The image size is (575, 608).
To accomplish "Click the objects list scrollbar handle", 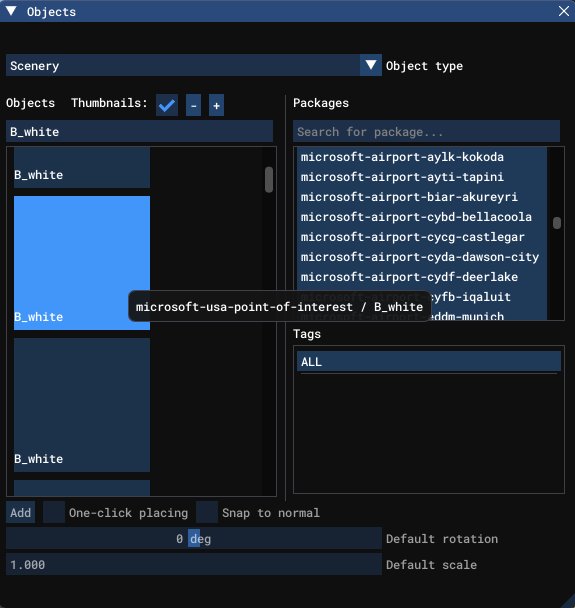I will pos(269,180).
